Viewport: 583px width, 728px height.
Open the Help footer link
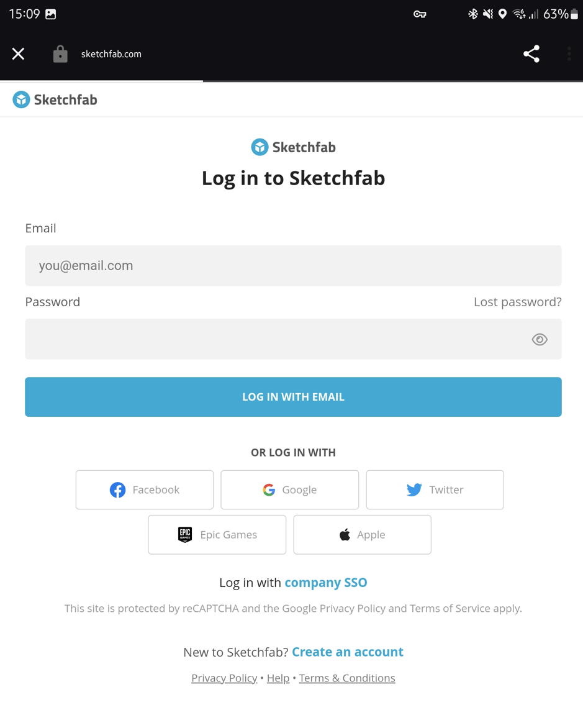pyautogui.click(x=278, y=678)
